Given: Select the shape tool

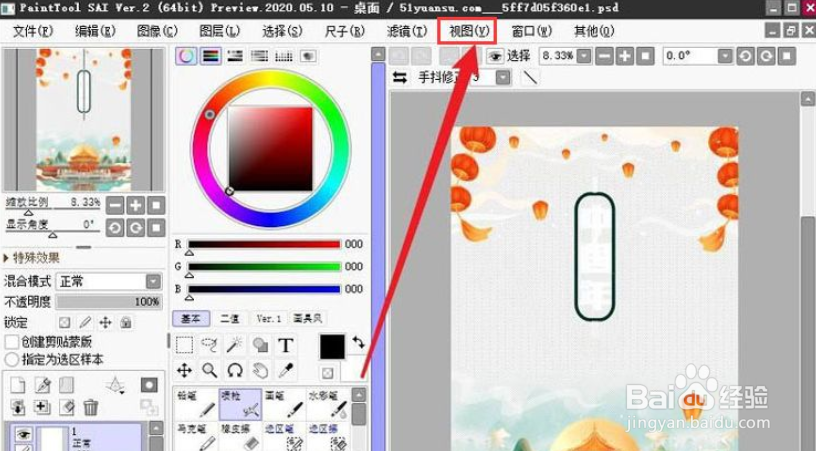Looking at the screenshot, I should tap(260, 345).
